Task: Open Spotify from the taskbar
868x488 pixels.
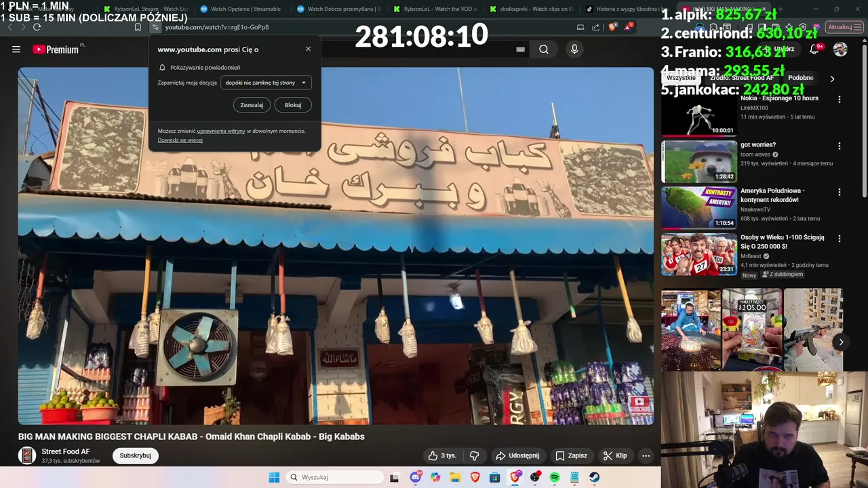Action: point(555,477)
